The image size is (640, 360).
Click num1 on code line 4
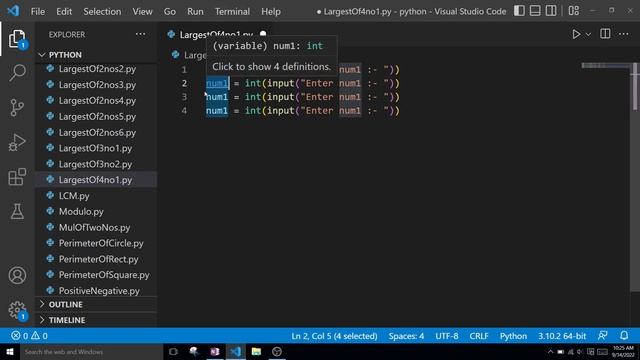(217, 111)
